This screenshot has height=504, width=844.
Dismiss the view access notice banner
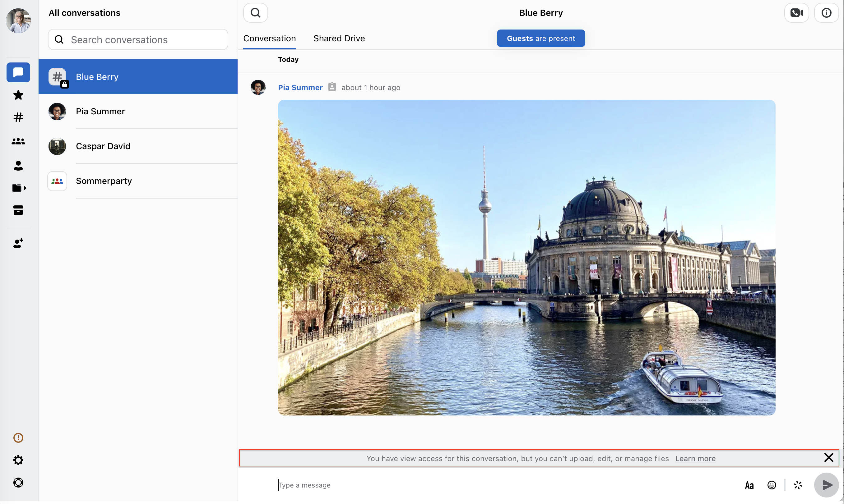(828, 458)
